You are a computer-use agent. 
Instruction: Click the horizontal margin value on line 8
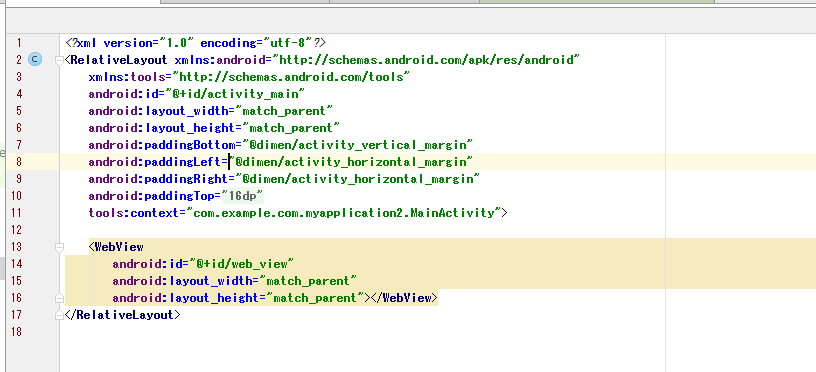[351, 162]
